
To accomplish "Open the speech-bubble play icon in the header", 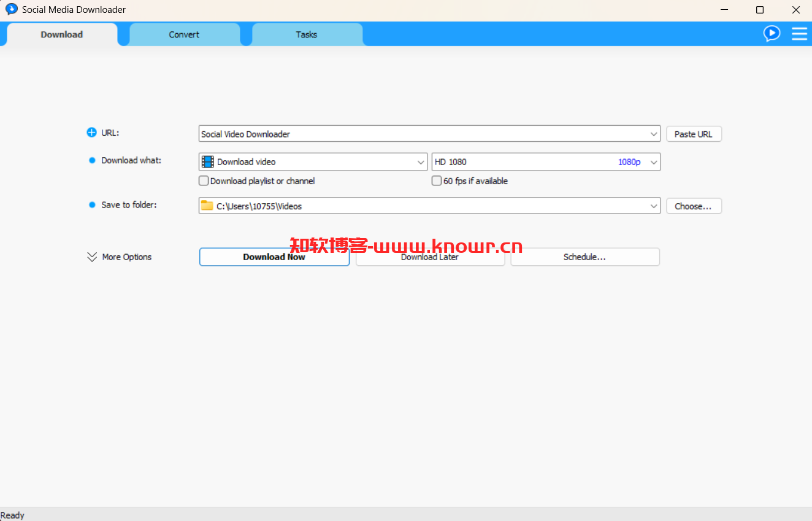I will tap(772, 34).
